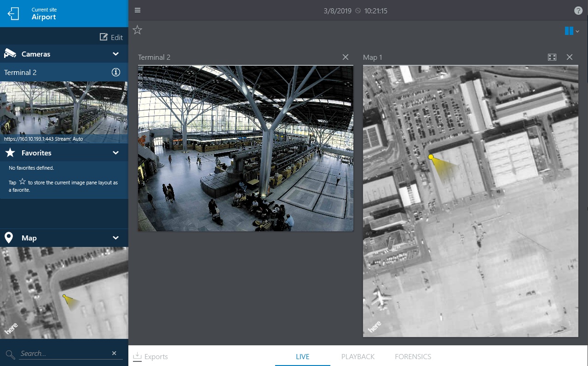This screenshot has width=588, height=366.
Task: Click the Edit button
Action: point(111,37)
